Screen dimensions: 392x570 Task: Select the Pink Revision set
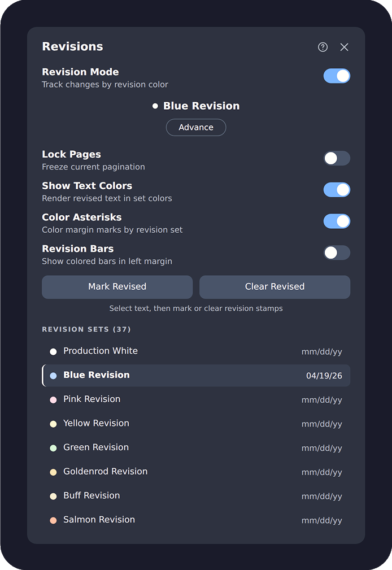[x=196, y=399]
